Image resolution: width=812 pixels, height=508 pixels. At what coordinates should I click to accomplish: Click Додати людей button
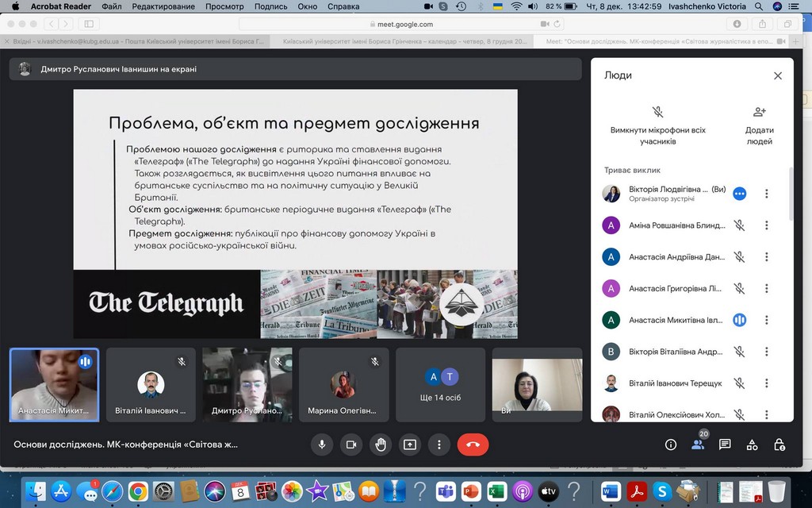point(759,125)
